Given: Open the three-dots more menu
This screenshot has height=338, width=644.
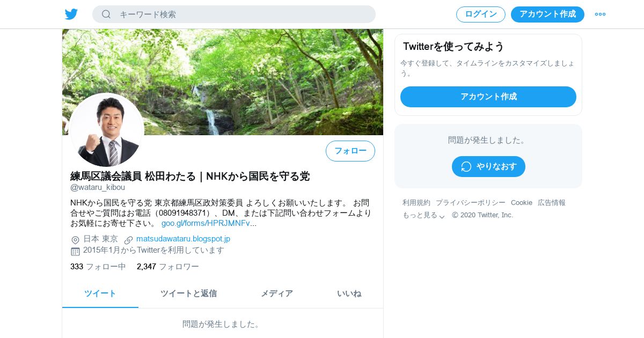Looking at the screenshot, I should (600, 14).
